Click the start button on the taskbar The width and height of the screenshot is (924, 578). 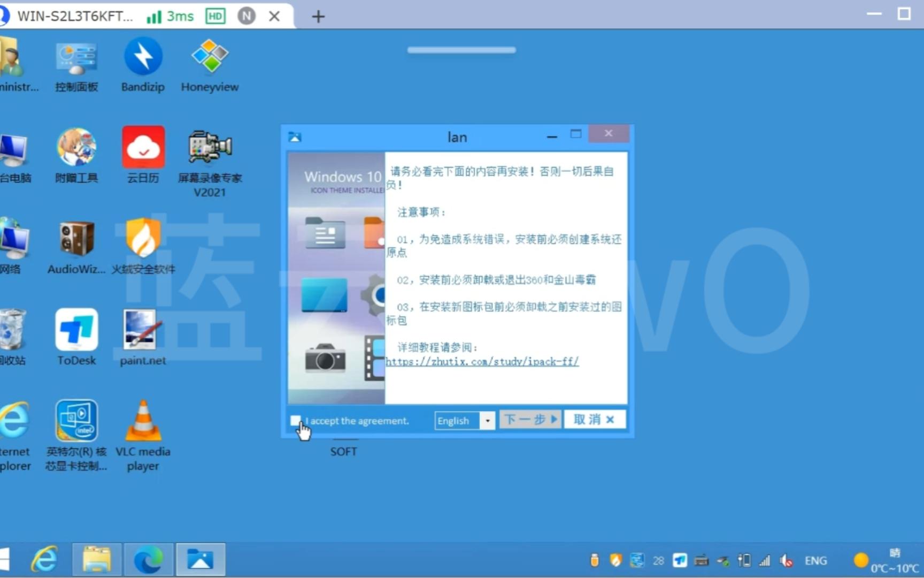point(5,560)
